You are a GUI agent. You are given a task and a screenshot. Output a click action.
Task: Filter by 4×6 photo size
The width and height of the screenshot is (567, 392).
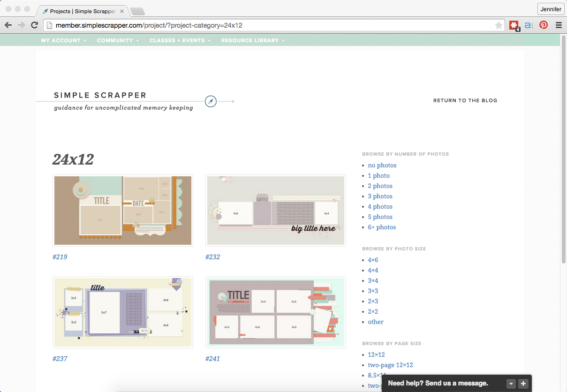point(373,260)
